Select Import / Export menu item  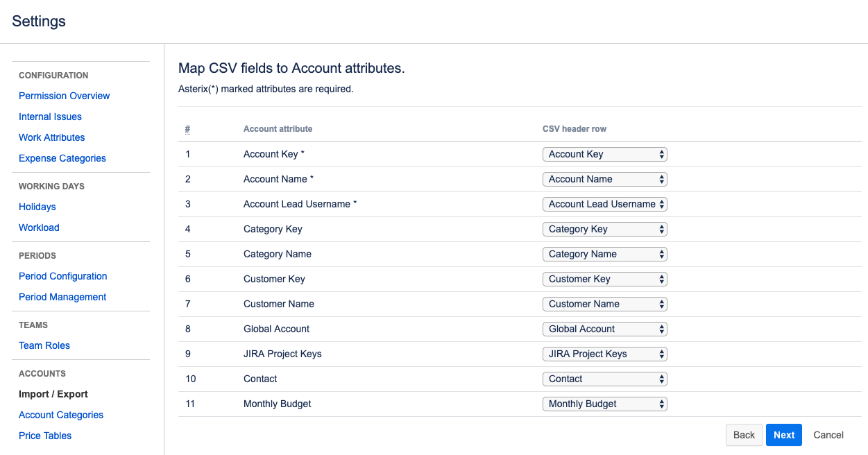[x=53, y=394]
